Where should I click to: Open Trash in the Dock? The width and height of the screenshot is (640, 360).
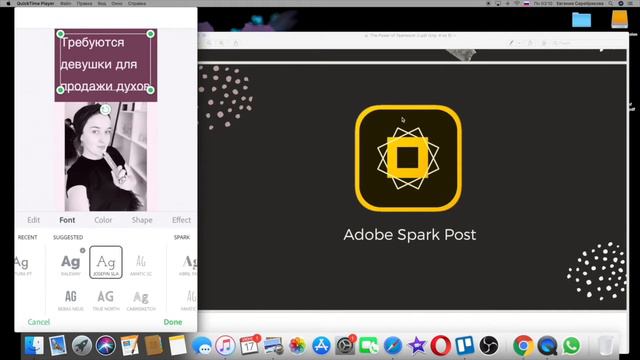606,346
